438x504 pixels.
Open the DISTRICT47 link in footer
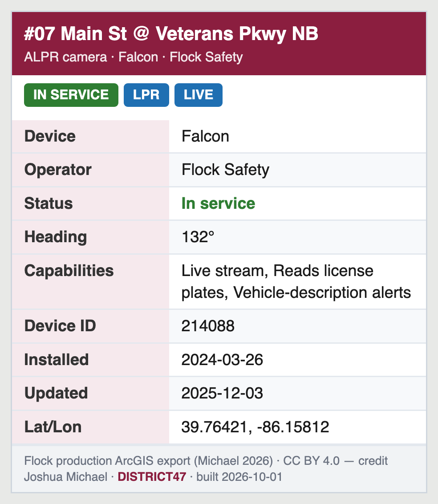point(152,477)
